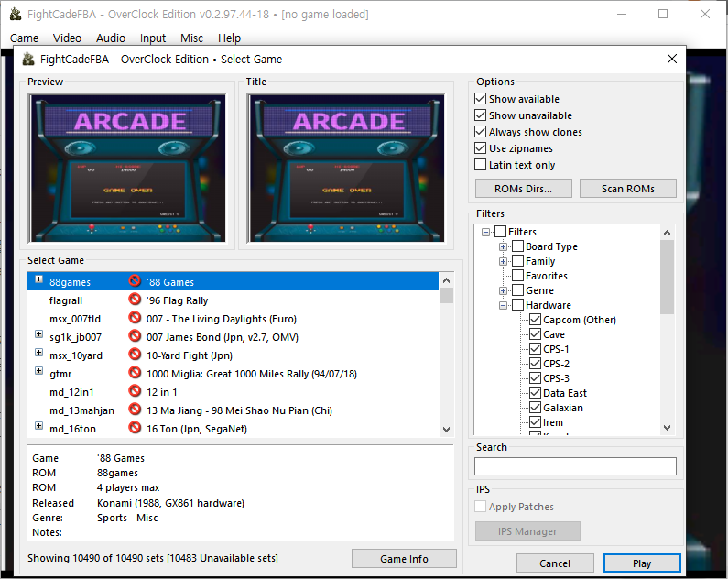Check the Favorites filter
728x579 pixels.
click(517, 276)
